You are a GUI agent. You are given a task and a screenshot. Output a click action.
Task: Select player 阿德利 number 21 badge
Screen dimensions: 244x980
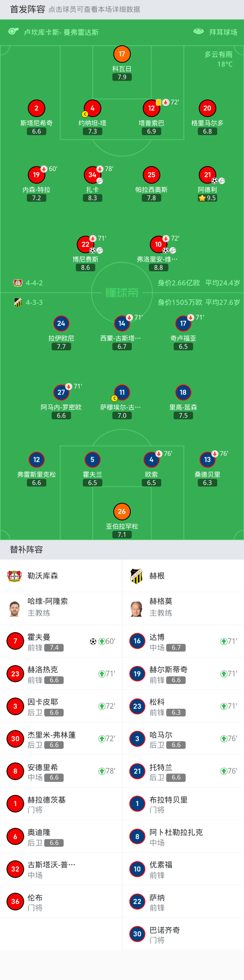click(x=207, y=175)
